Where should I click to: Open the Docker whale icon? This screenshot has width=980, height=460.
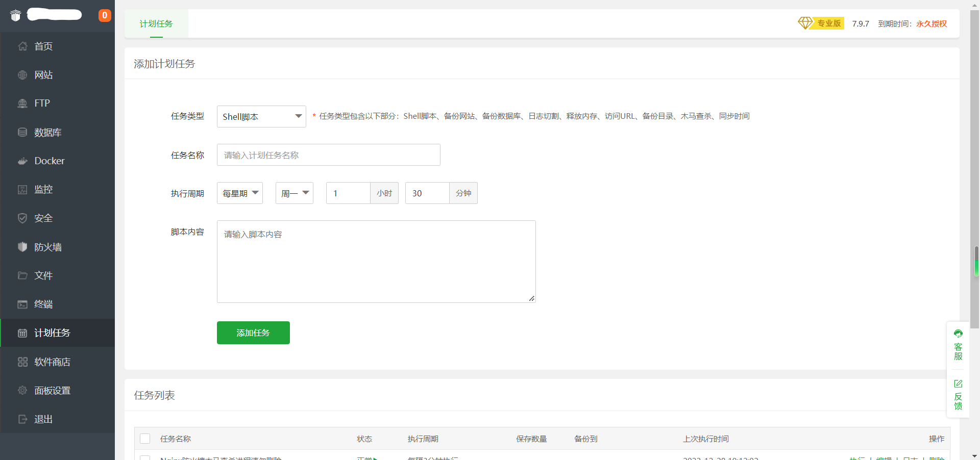(x=22, y=161)
